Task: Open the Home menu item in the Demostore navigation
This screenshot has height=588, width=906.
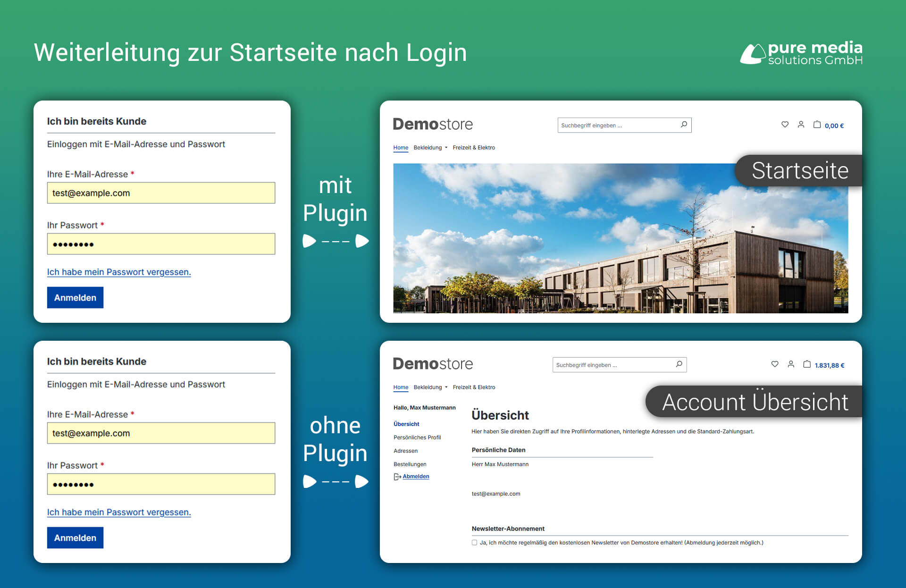Action: 401,147
